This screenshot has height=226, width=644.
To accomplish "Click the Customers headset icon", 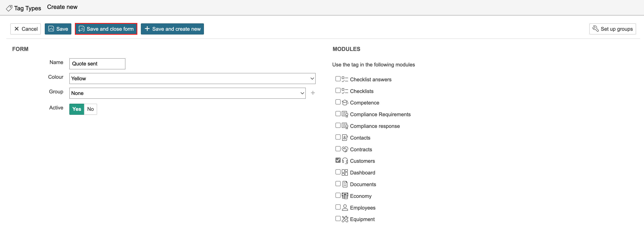I will point(345,161).
